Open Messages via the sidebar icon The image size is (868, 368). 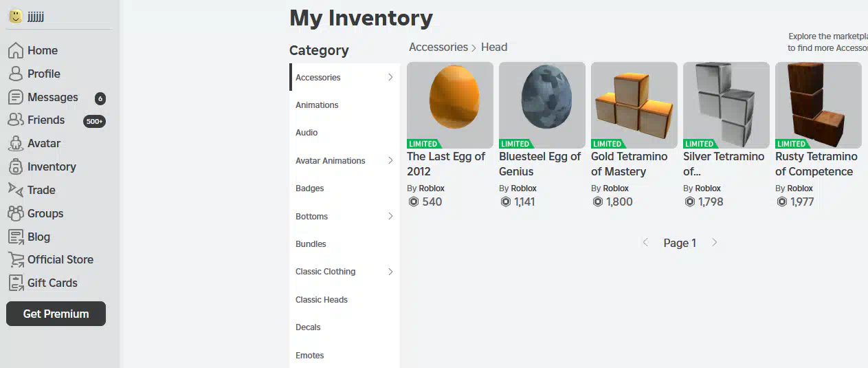pos(15,97)
